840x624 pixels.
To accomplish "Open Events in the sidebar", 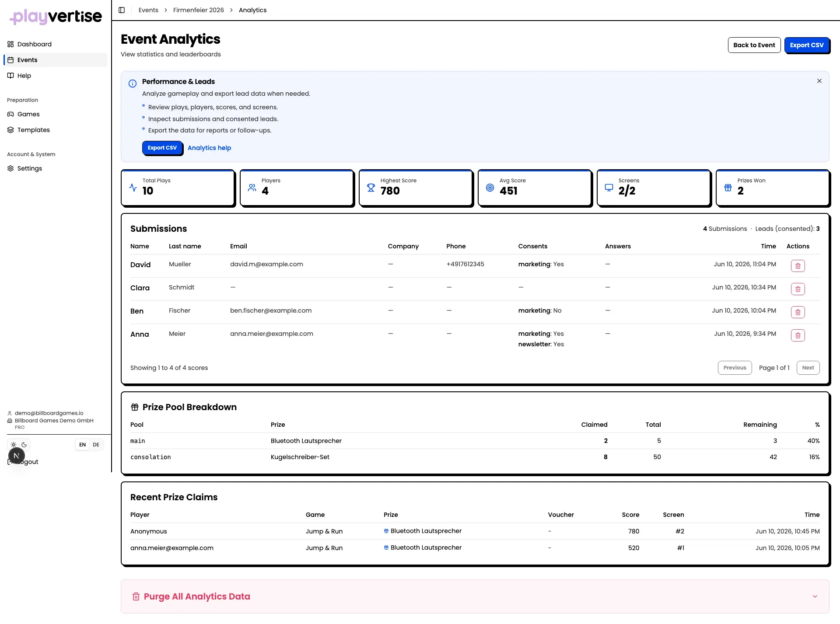I will pyautogui.click(x=55, y=60).
